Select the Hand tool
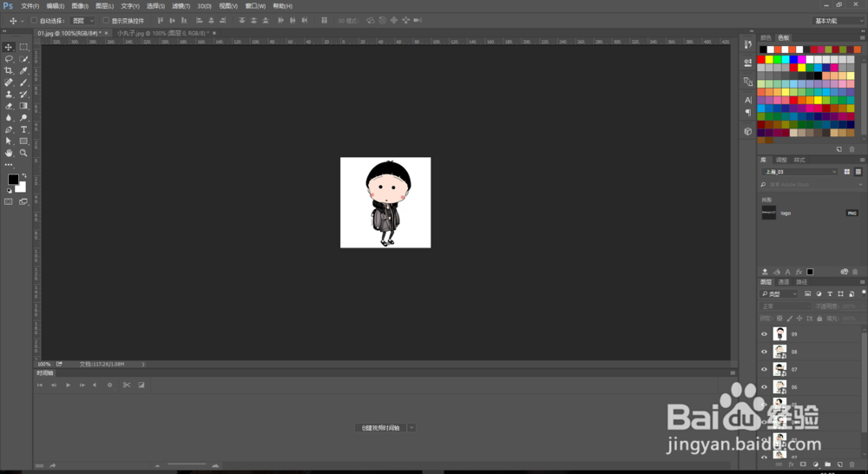The image size is (868, 474). pyautogui.click(x=9, y=153)
